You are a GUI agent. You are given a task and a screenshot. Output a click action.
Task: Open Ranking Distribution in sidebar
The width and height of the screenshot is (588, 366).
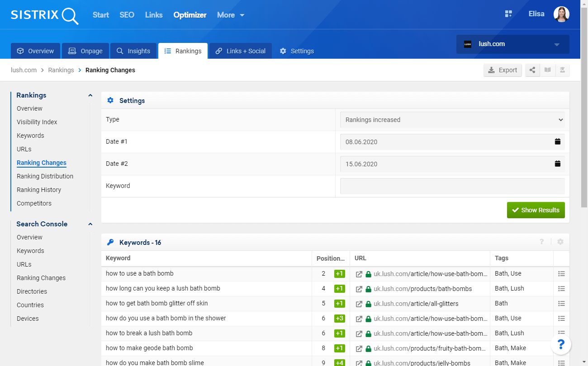[45, 176]
